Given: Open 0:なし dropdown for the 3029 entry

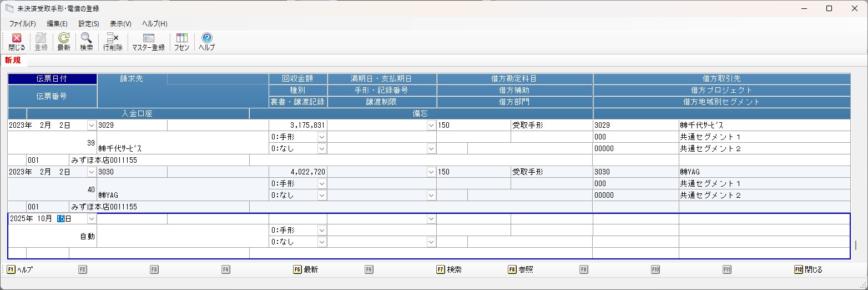Looking at the screenshot, I should tap(322, 148).
